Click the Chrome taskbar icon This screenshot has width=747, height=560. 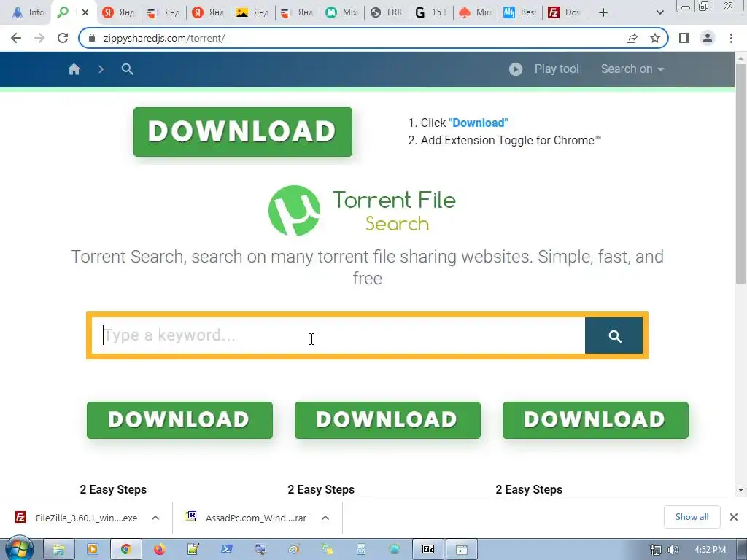(125, 550)
